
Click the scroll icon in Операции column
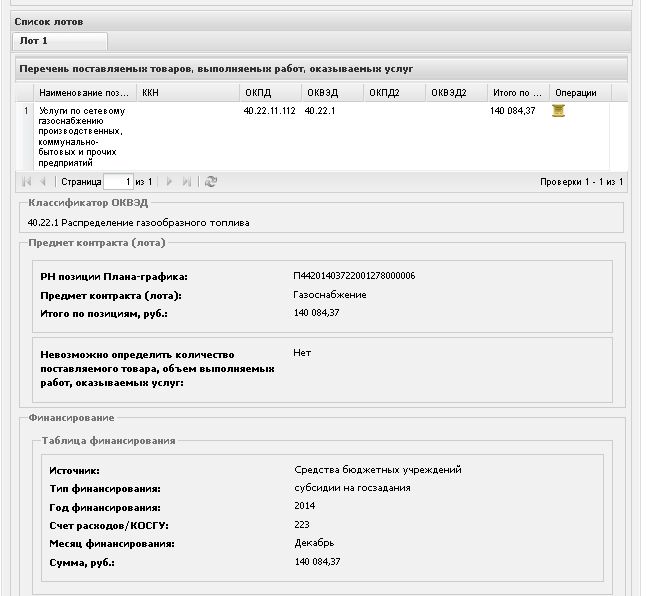coord(558,111)
